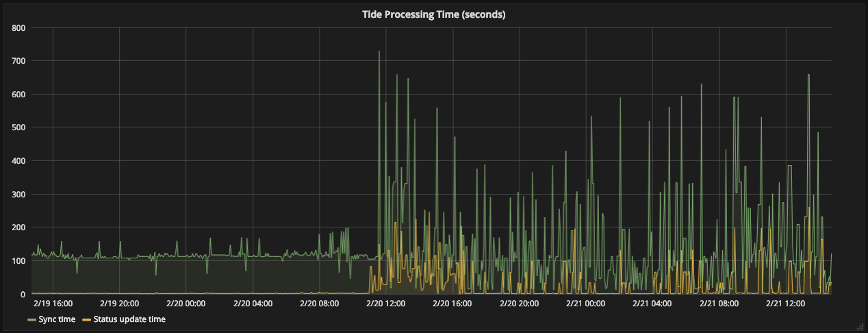Click the 2/20 16:00 x-axis label
The width and height of the screenshot is (868, 333).
tap(452, 303)
